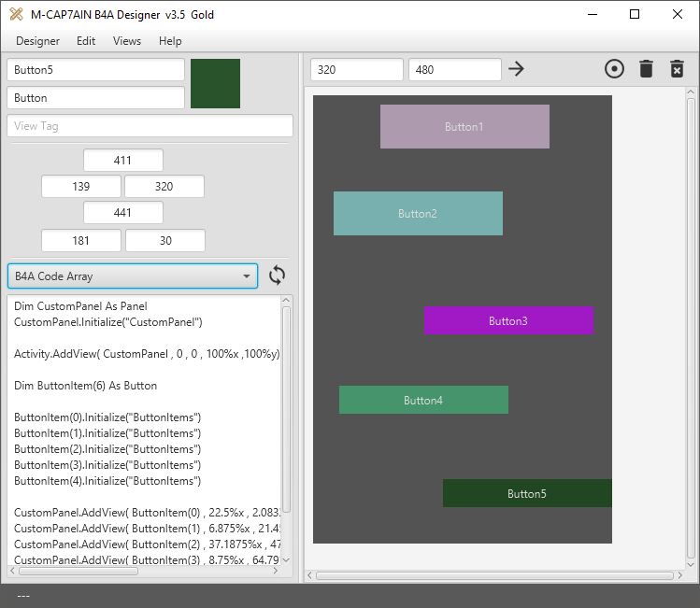This screenshot has width=700, height=608.
Task: Click the dark green color swatch
Action: coord(215,84)
